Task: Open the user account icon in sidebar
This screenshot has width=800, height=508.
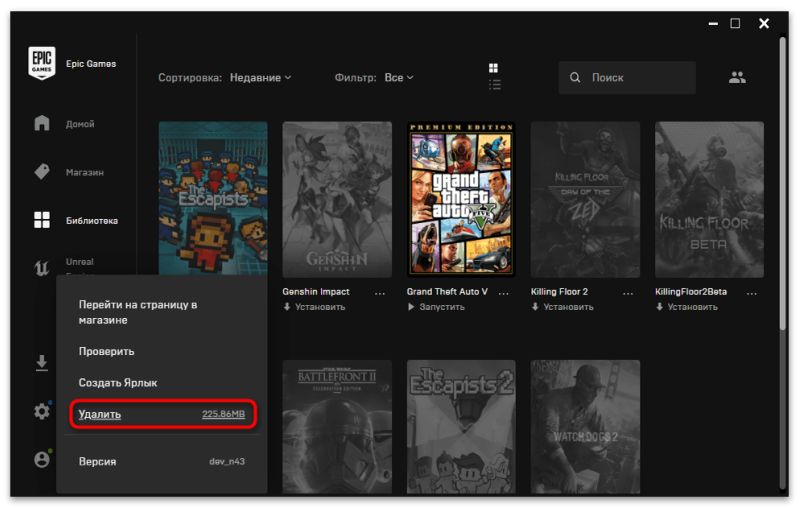Action: coord(42,460)
